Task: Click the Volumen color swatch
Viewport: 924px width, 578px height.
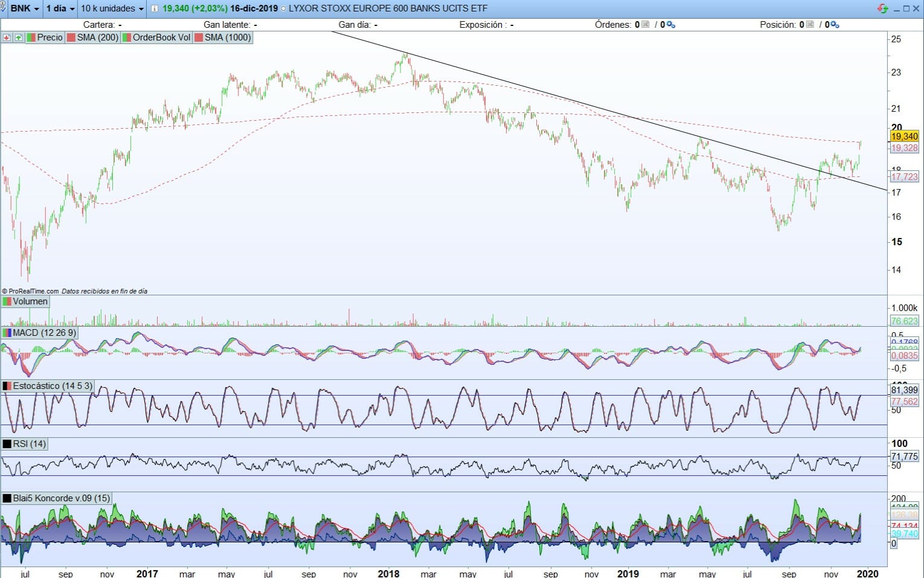Action: point(7,301)
